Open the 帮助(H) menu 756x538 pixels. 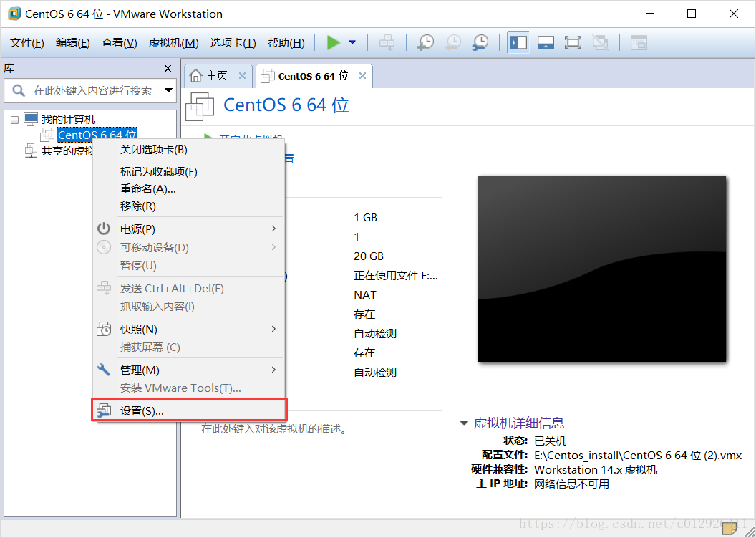coord(286,43)
